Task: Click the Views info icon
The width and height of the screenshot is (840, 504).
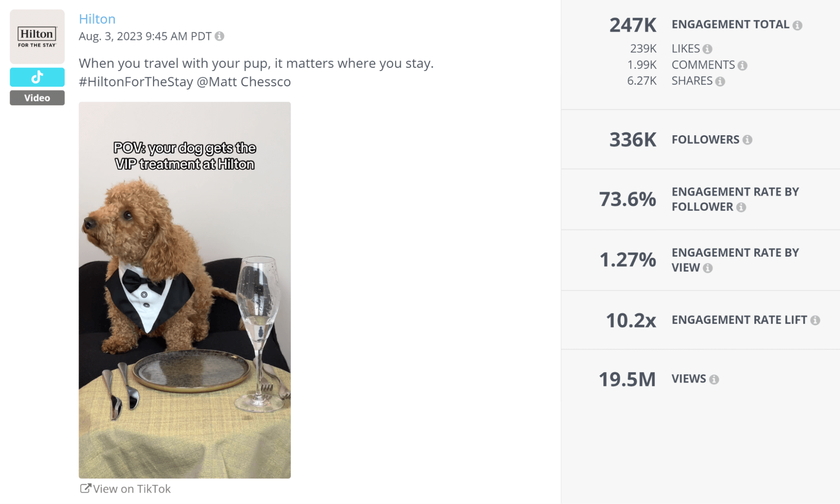Action: click(x=714, y=379)
